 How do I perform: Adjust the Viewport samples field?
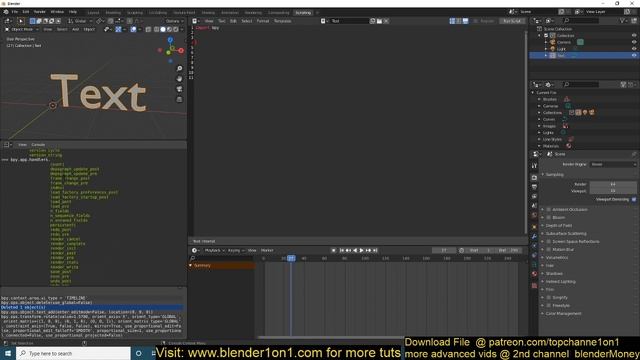click(613, 191)
